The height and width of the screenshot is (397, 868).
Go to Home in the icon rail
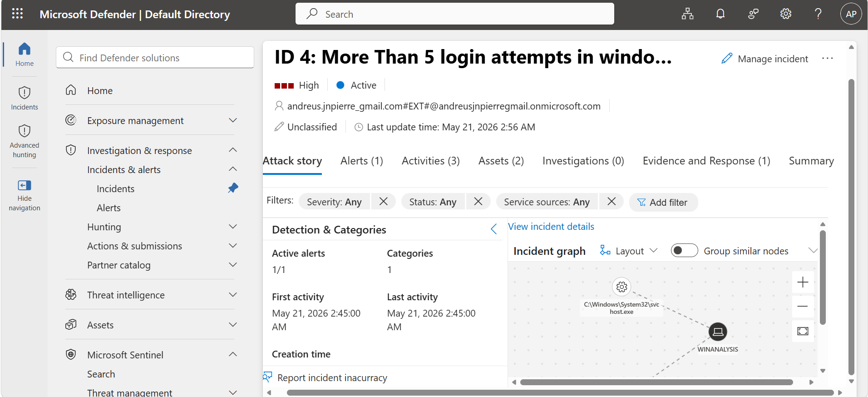(25, 55)
